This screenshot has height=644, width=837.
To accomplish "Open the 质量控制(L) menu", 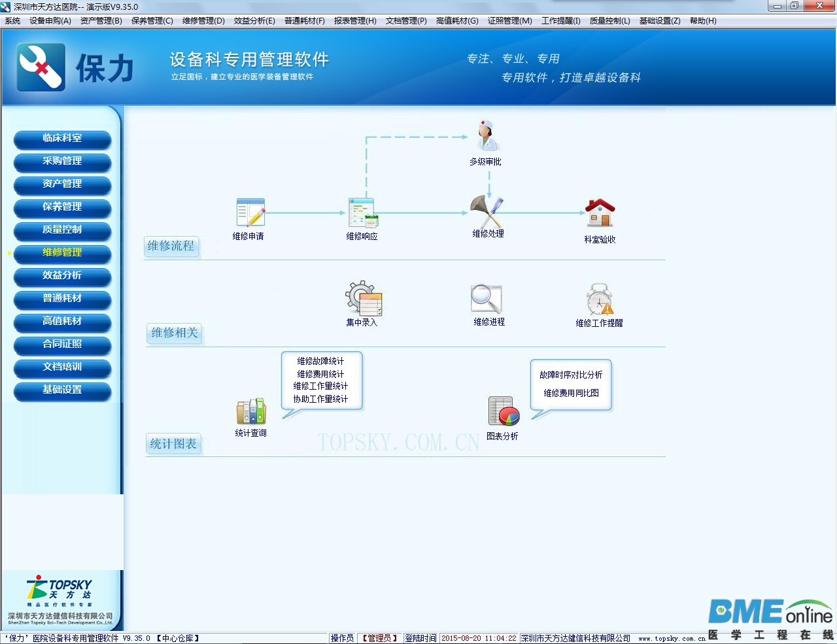I will (608, 20).
